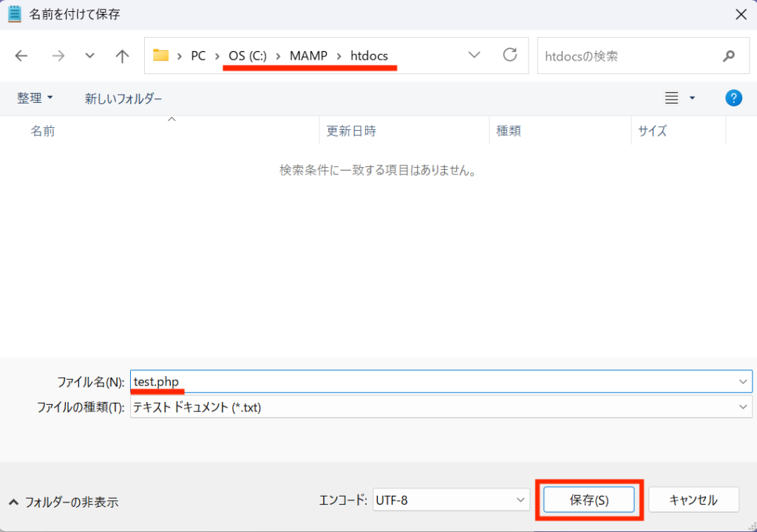
Task: Click the search magnifier icon
Action: [x=728, y=56]
